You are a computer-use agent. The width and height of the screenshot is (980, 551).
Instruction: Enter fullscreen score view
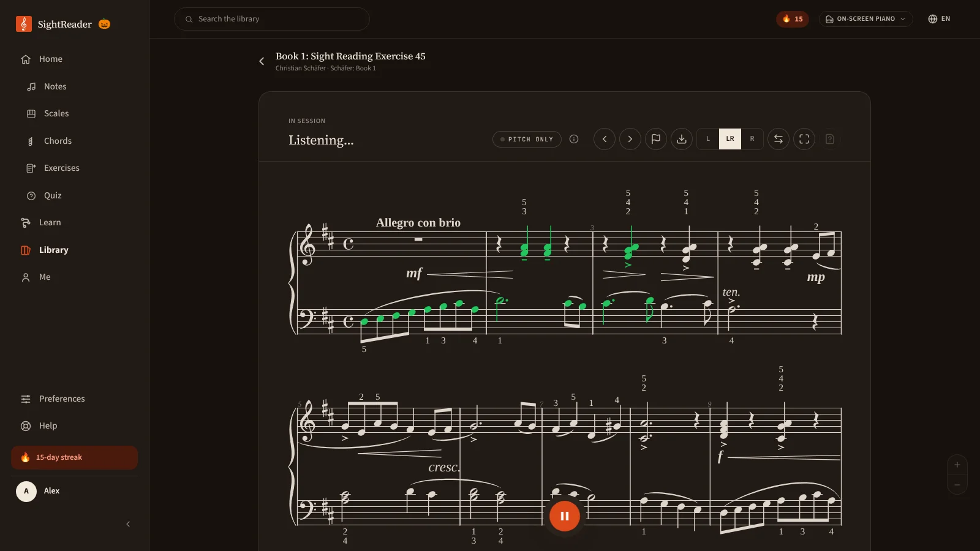[804, 139]
